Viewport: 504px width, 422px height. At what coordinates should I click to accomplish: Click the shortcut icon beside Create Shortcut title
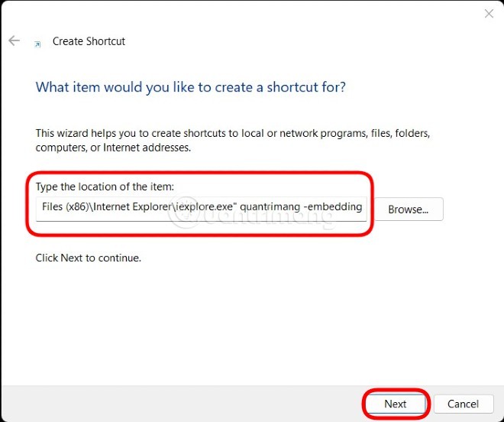(x=37, y=43)
